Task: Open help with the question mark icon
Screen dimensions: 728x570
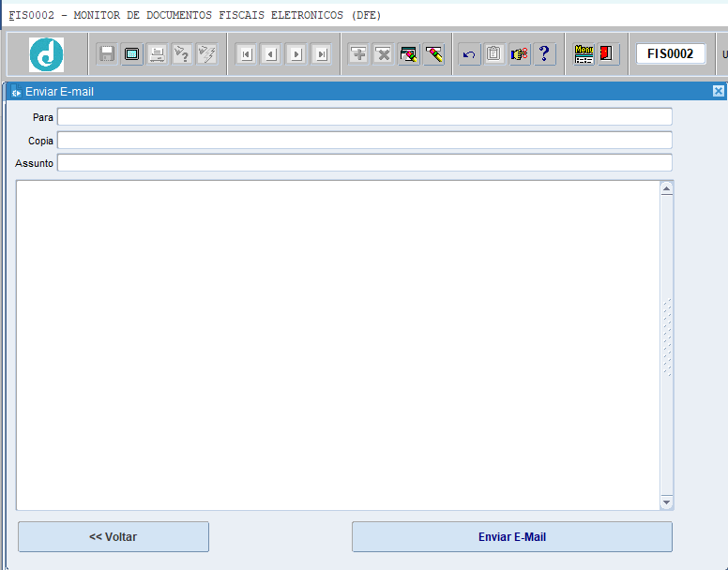Action: pos(544,54)
